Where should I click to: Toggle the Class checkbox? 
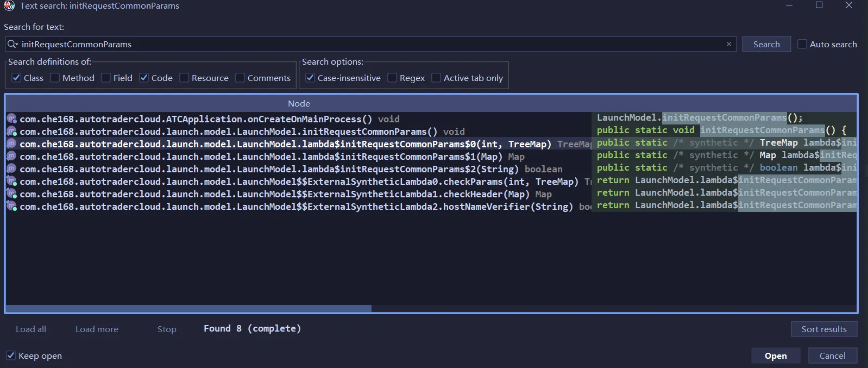(x=16, y=78)
